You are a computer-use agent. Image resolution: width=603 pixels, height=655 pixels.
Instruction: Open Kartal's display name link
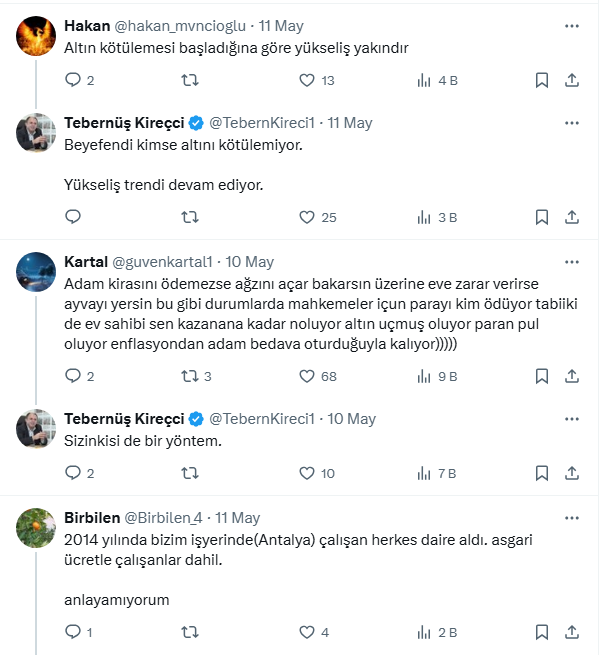tap(86, 262)
